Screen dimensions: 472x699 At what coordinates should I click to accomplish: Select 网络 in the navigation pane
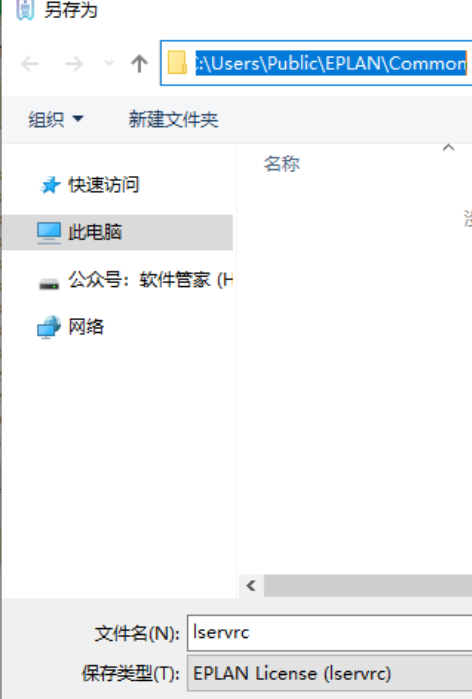(x=86, y=327)
